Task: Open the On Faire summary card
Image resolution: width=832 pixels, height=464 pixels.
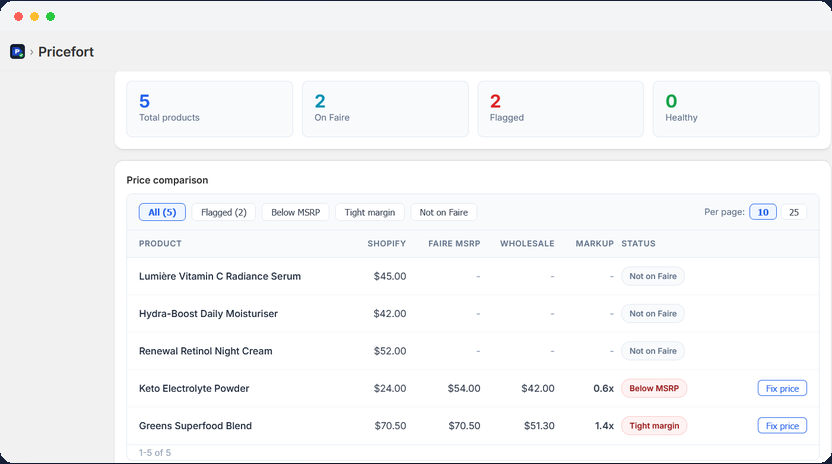Action: click(x=385, y=109)
